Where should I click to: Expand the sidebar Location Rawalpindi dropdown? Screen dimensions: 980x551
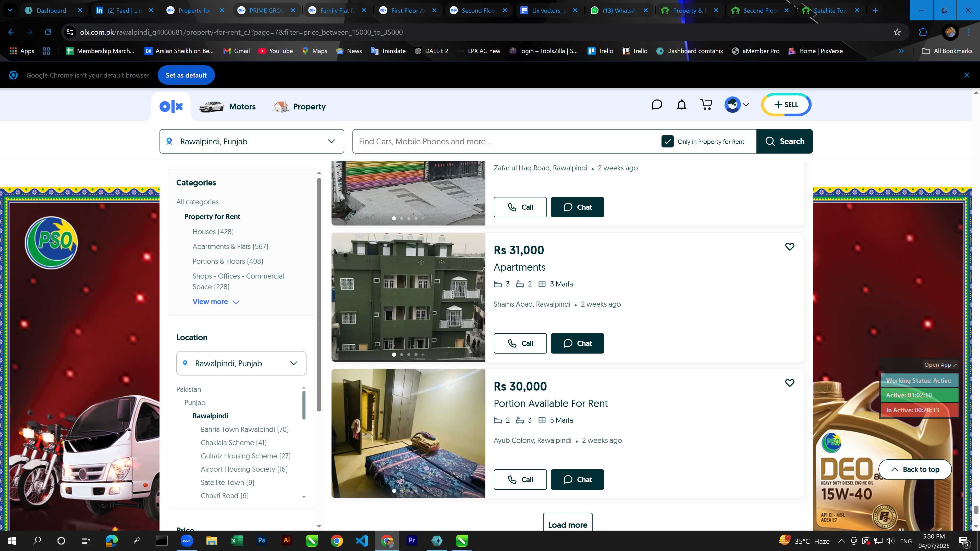[241, 363]
